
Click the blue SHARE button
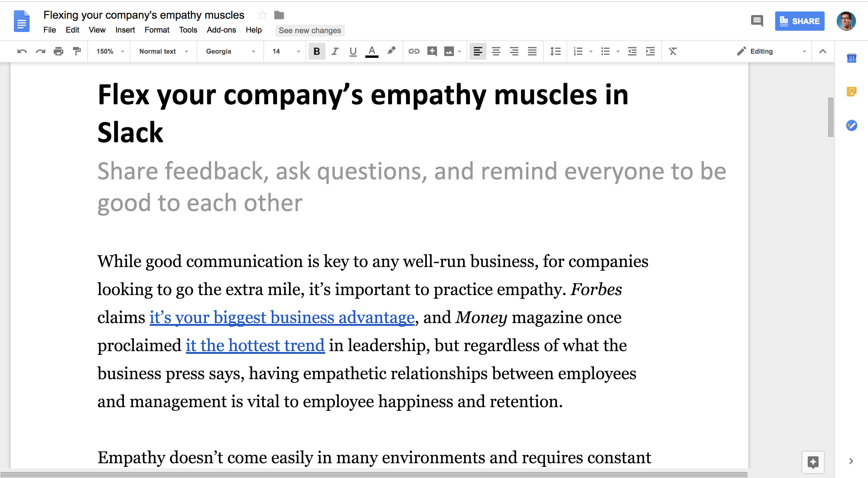[800, 21]
